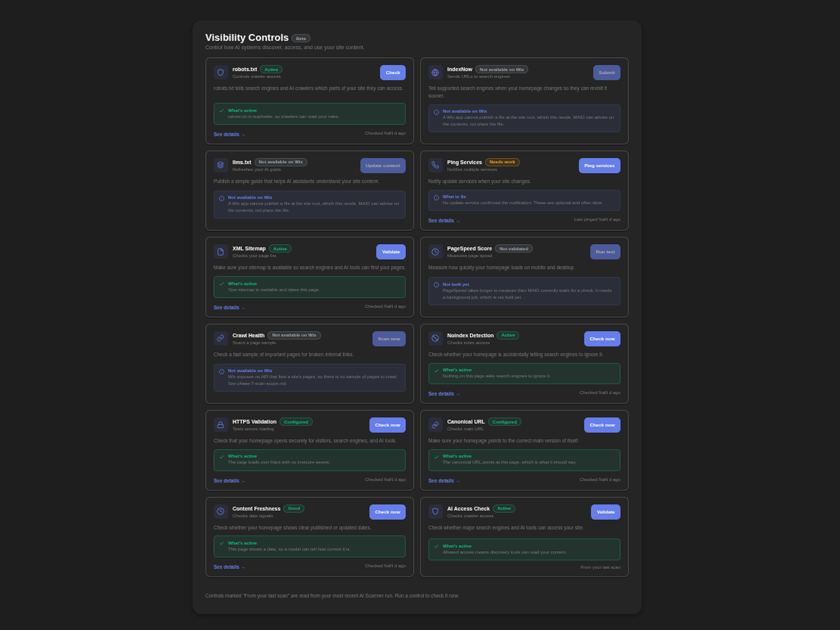Open See details for XML Sitemap
Image resolution: width=840 pixels, height=630 pixels.
point(229,308)
